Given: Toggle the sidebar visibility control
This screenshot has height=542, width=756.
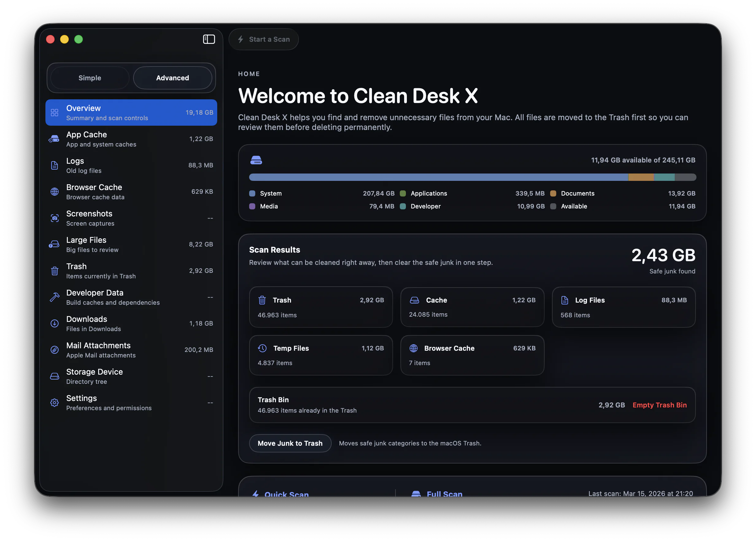Looking at the screenshot, I should (x=209, y=39).
